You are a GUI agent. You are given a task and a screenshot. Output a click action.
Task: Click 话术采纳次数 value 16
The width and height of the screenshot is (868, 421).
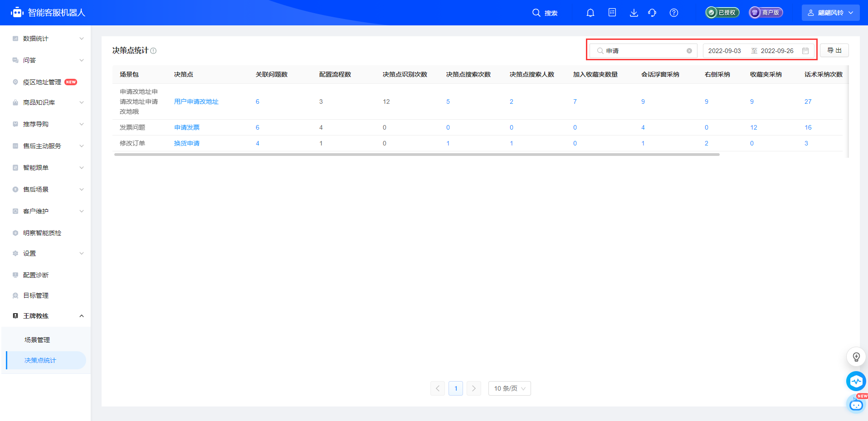[808, 127]
